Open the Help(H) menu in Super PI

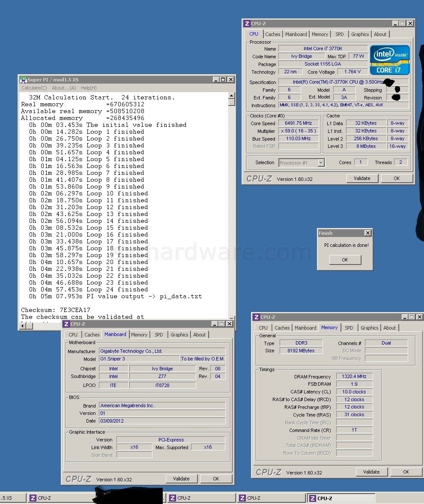(89, 88)
